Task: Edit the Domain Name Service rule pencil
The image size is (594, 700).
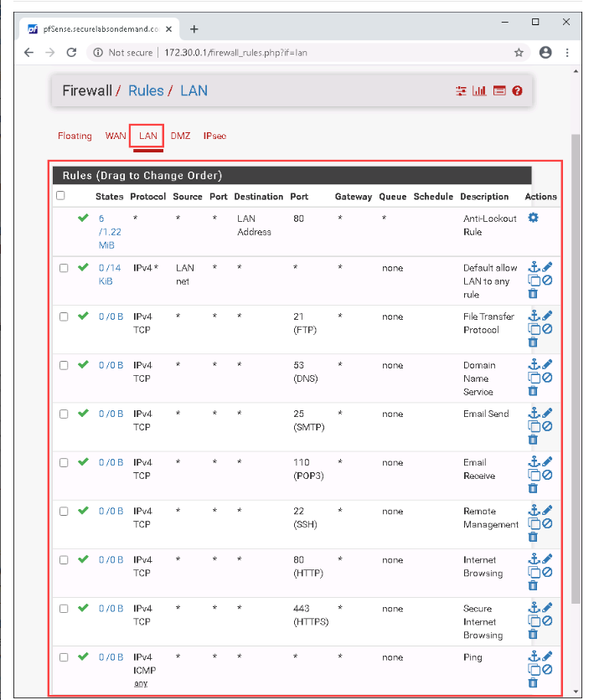Action: tap(547, 364)
